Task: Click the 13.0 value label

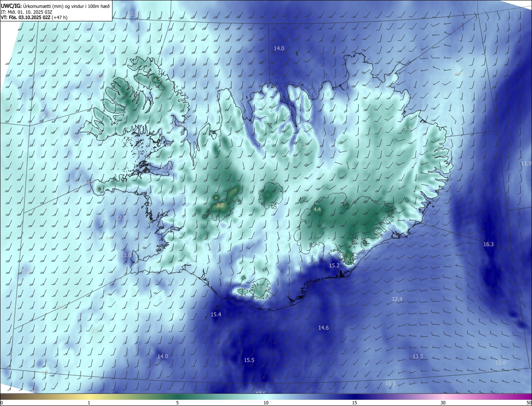Action: (x=126, y=255)
